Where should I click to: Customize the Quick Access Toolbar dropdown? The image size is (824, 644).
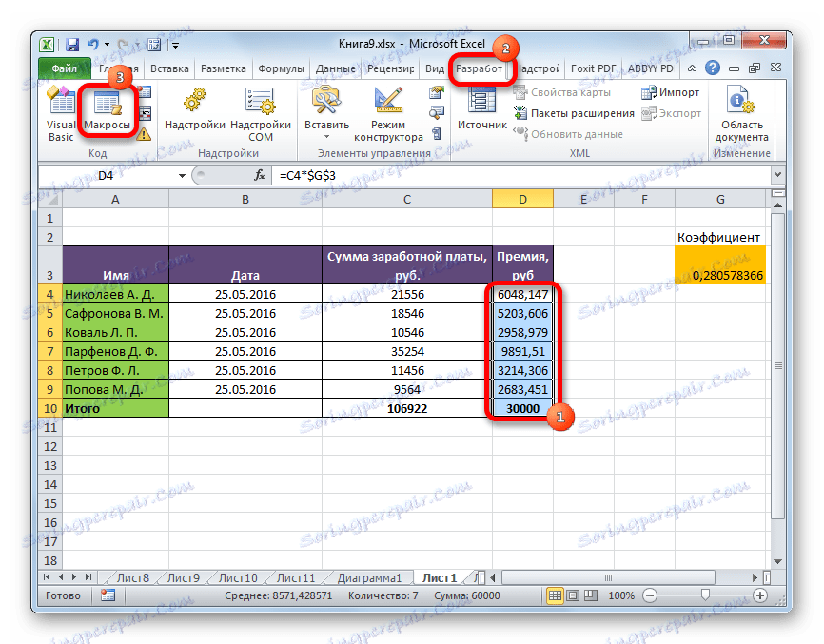tap(175, 46)
